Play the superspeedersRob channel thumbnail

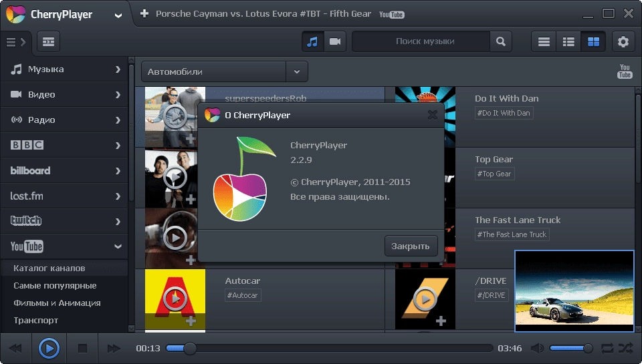click(x=175, y=117)
